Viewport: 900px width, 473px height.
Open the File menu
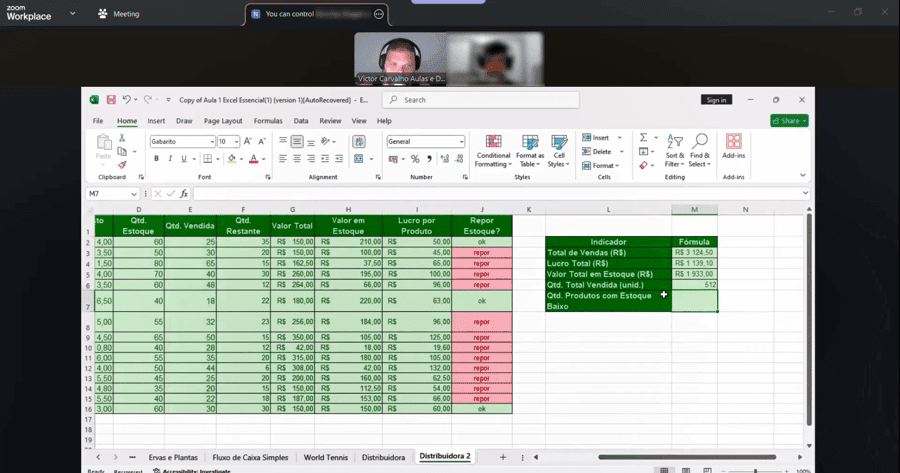tap(98, 121)
